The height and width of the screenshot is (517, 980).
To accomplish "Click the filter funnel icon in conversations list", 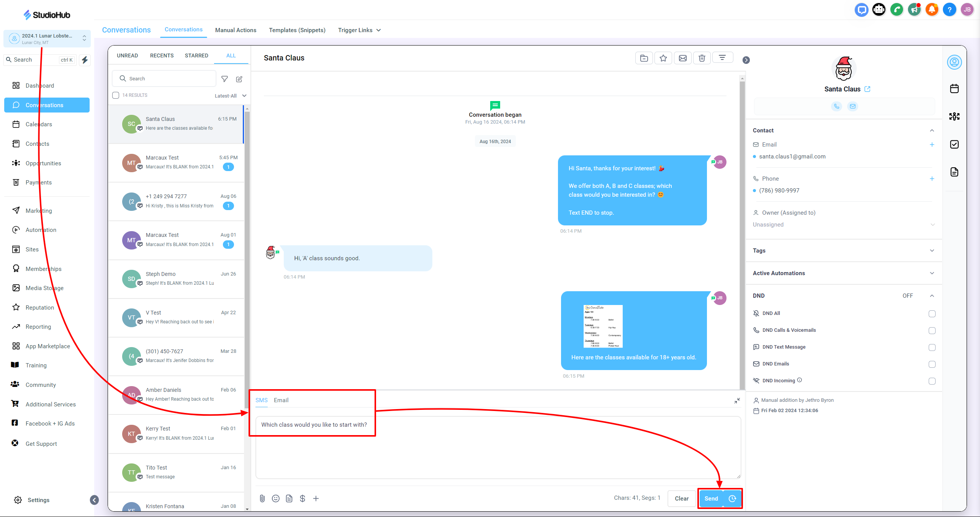I will 225,79.
